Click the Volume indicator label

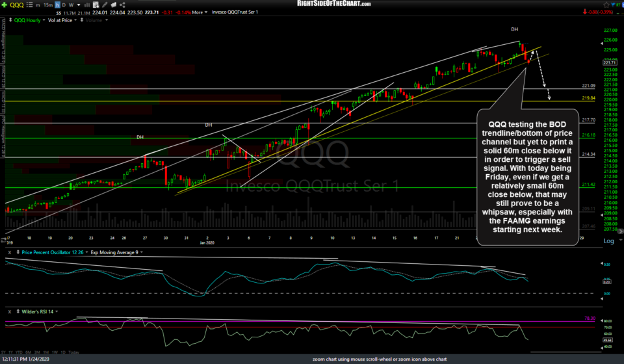(94, 20)
